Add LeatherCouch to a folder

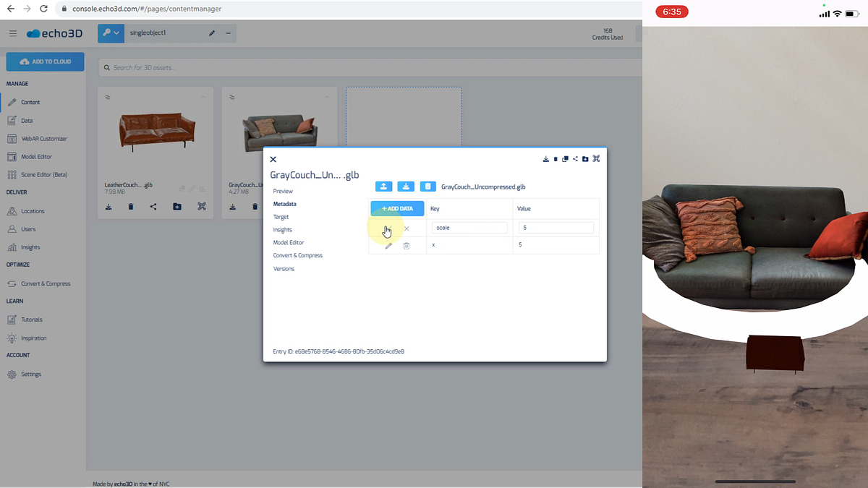pyautogui.click(x=177, y=208)
